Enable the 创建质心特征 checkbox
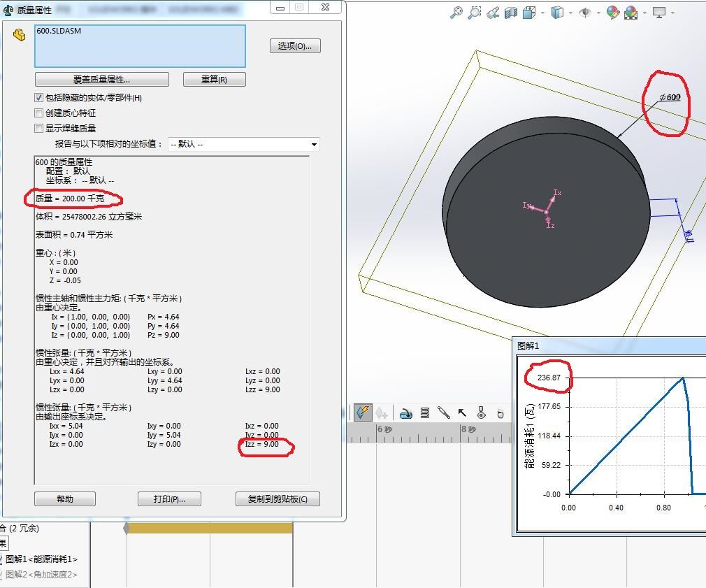706x588 pixels. [x=39, y=113]
